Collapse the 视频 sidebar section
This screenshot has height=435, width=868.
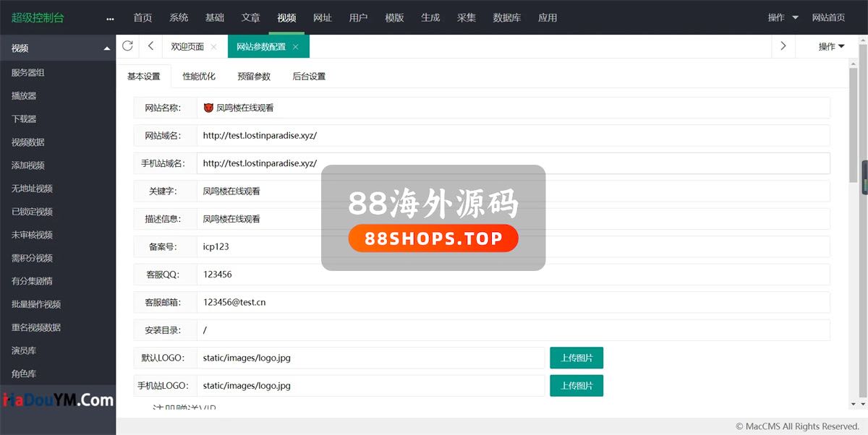point(107,48)
